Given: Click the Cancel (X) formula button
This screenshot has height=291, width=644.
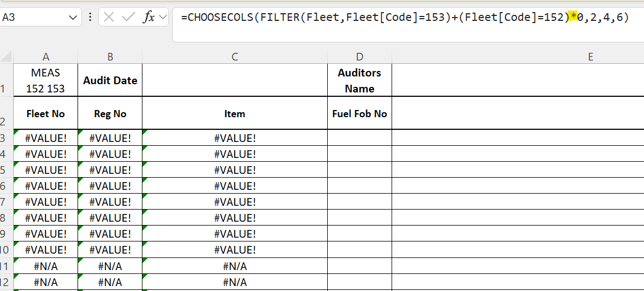Looking at the screenshot, I should tap(109, 17).
